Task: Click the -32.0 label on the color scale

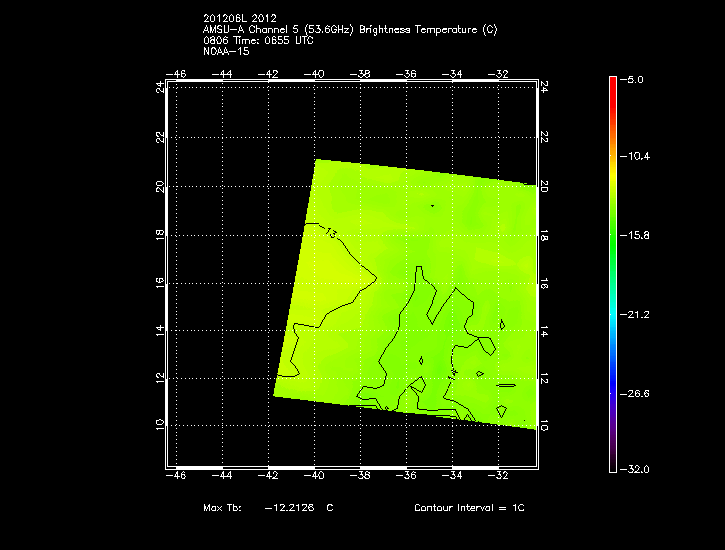Action: click(x=638, y=469)
